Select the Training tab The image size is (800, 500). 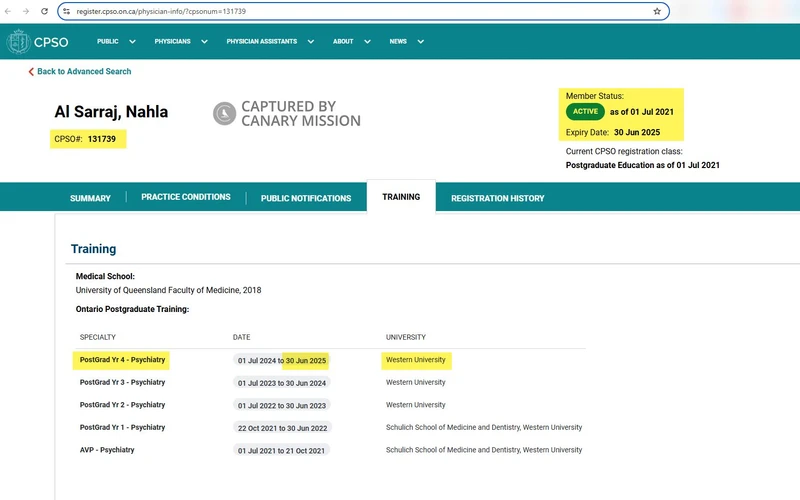(401, 197)
